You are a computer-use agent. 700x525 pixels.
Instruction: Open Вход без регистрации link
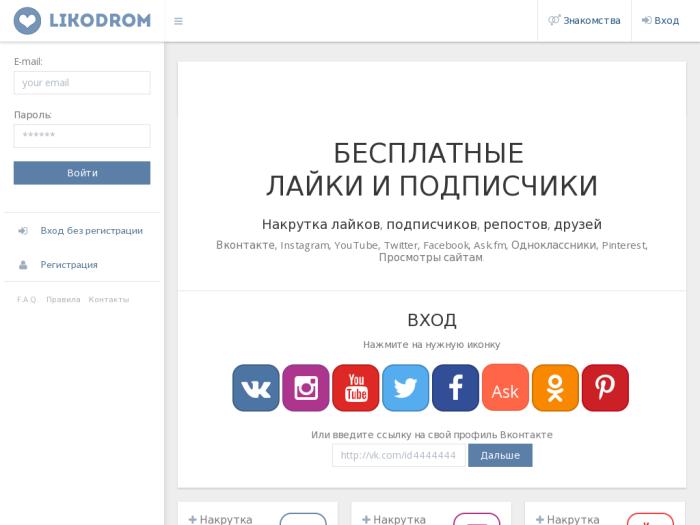tap(91, 231)
